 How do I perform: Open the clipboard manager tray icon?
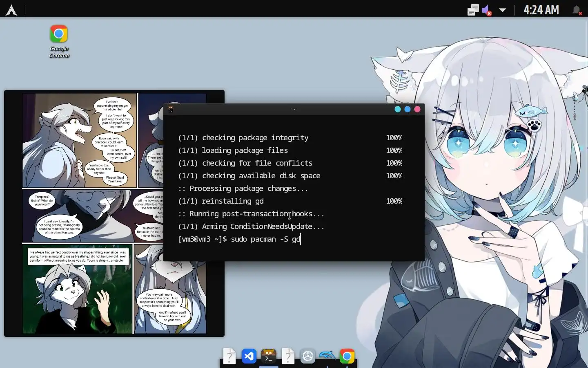(473, 10)
